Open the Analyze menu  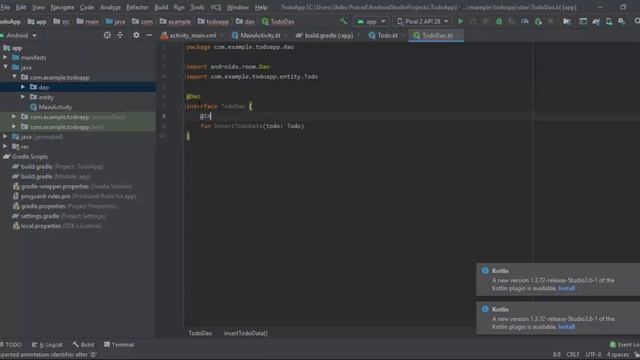pos(110,7)
